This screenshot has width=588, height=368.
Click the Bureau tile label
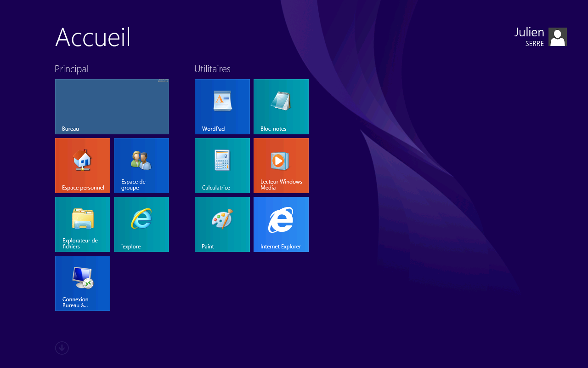coord(70,129)
